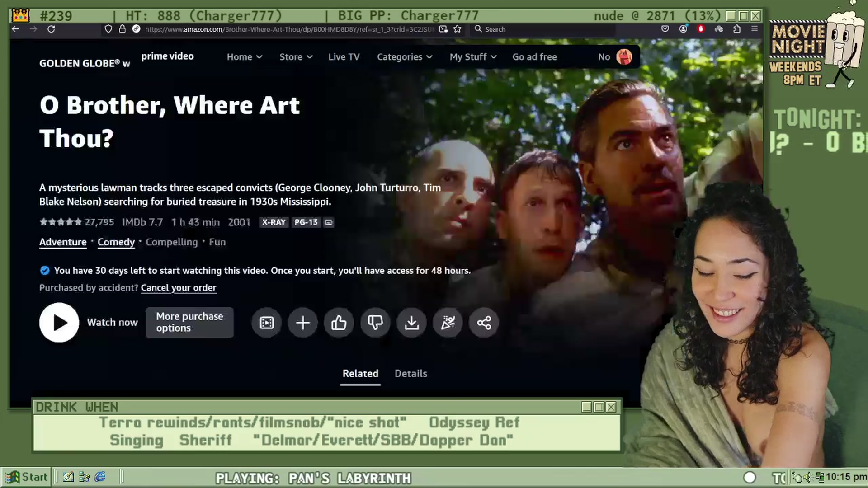Click the site permissions icon beside the padlock
868x488 pixels.
coord(136,29)
